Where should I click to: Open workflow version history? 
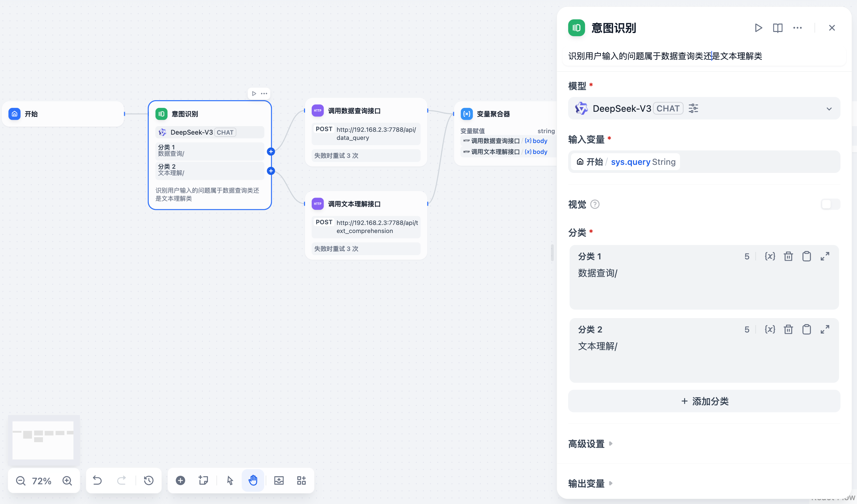click(x=149, y=480)
